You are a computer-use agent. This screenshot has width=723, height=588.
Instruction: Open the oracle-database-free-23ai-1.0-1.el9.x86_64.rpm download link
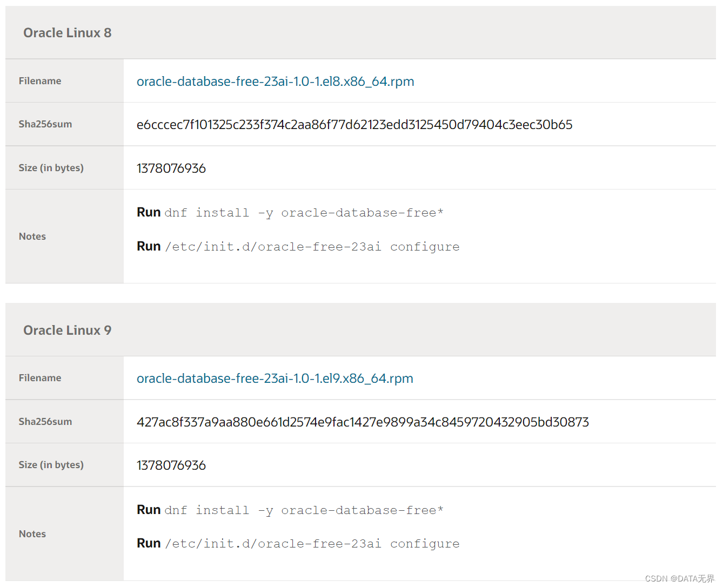coord(275,379)
